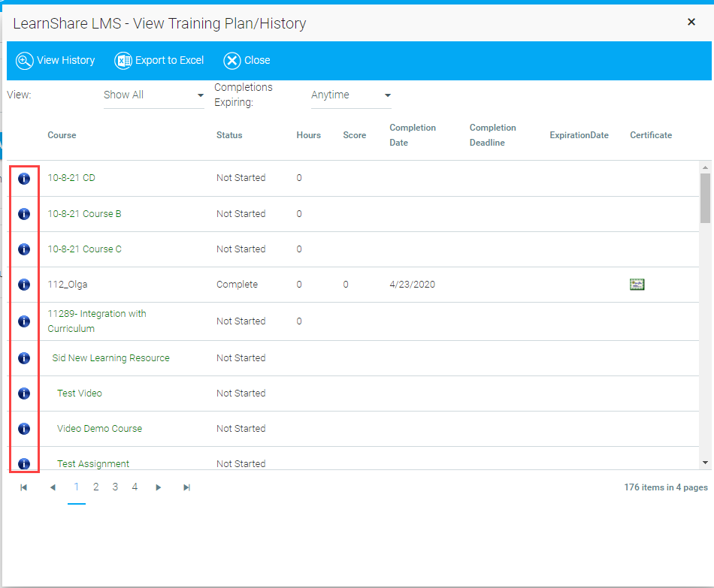The image size is (714, 588).
Task: Click info icon for Test Video row
Action: coord(24,394)
